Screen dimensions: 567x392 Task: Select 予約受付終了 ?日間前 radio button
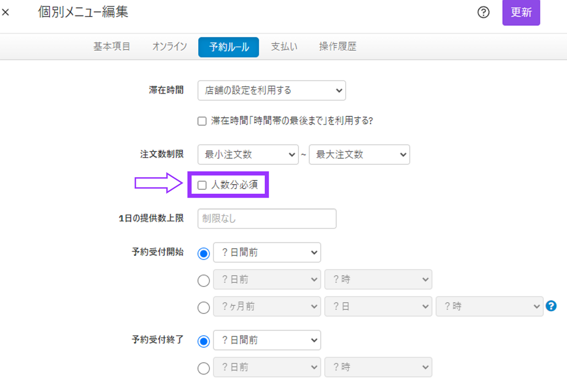click(x=204, y=341)
